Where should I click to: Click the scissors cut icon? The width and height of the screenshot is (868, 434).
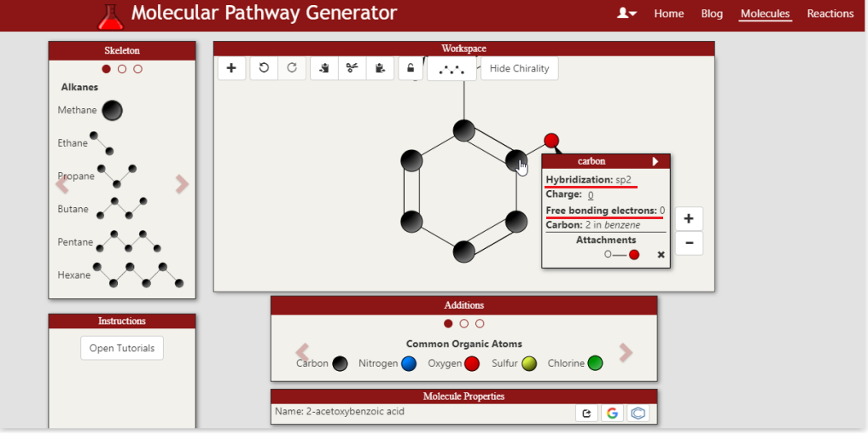(x=352, y=68)
